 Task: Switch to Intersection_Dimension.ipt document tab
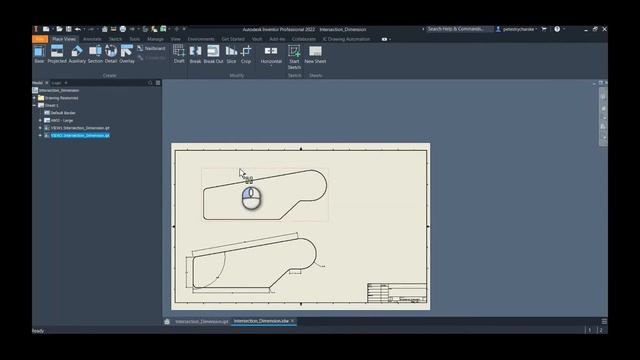[x=201, y=322]
